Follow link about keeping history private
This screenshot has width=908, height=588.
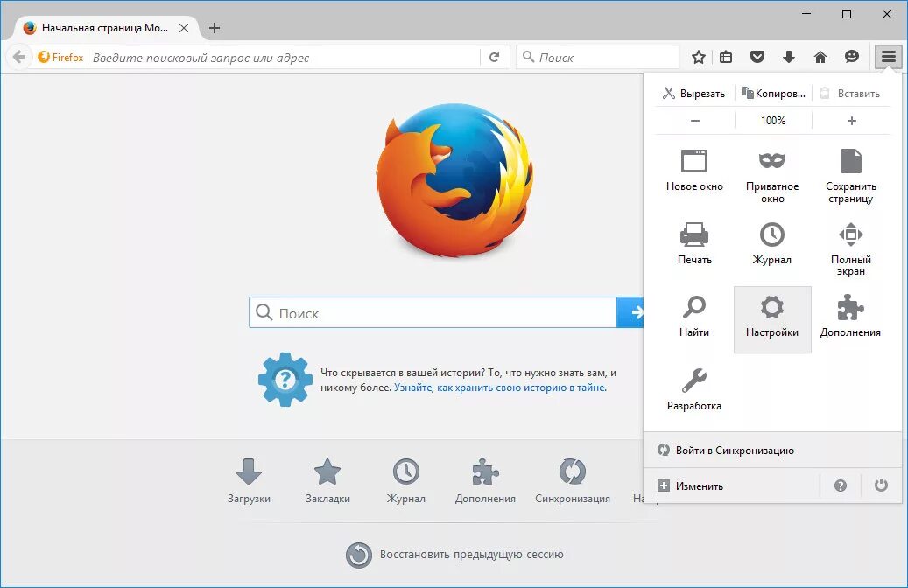500,388
